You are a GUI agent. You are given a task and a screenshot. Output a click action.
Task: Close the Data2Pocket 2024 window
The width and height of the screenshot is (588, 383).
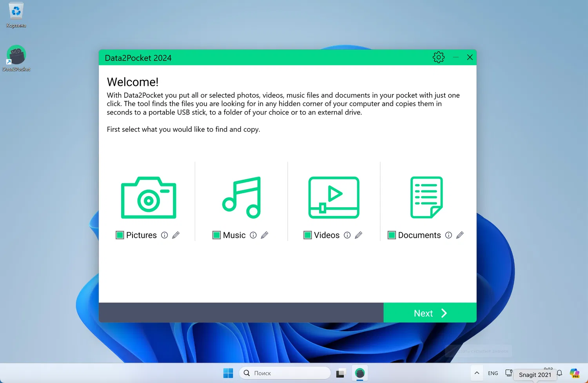[470, 57]
